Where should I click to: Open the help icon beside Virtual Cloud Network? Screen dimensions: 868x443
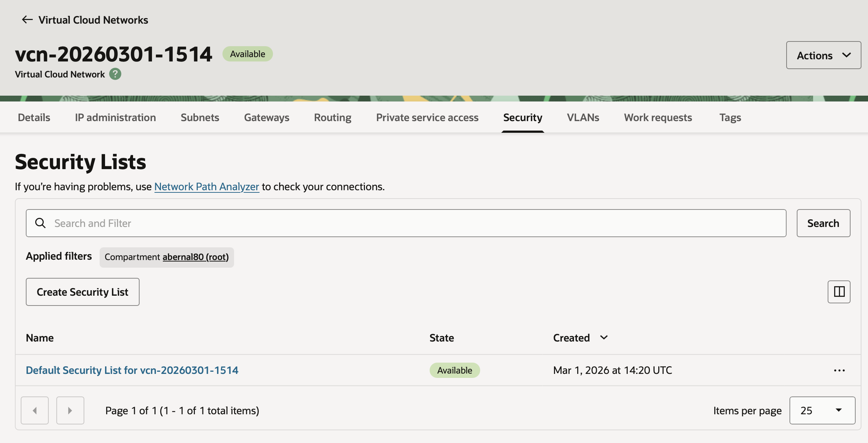(115, 74)
